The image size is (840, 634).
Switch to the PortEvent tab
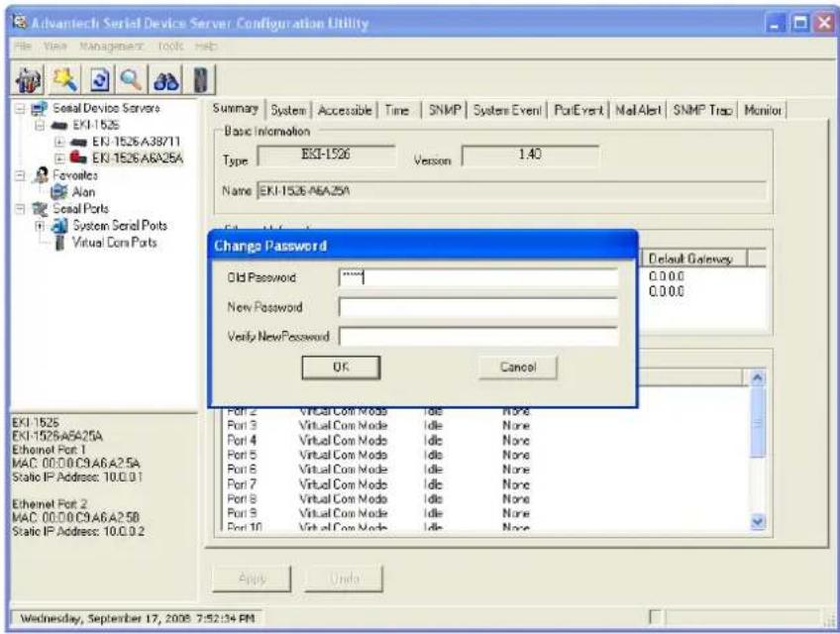coord(578,110)
